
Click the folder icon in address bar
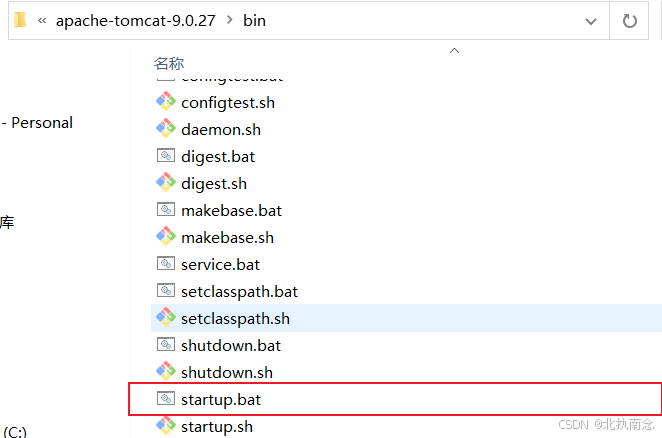20,20
